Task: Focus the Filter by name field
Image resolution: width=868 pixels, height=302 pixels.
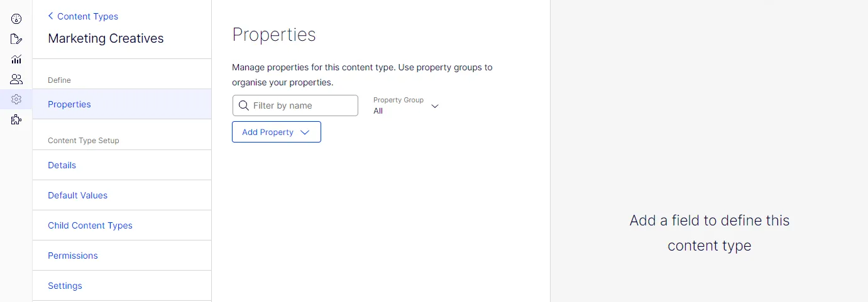Action: pos(295,105)
